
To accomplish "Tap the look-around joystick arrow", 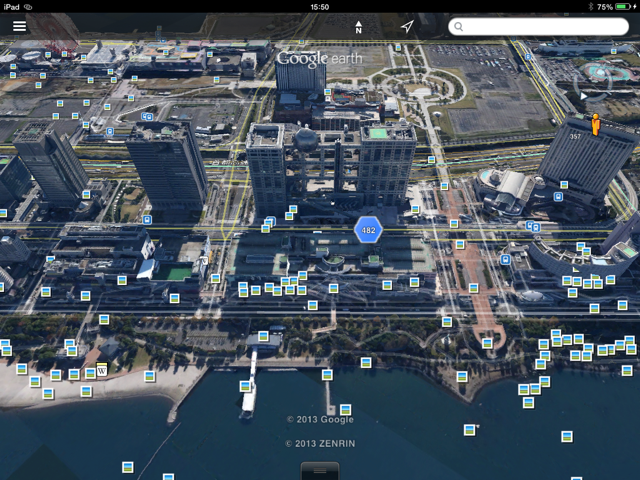I will pos(584,96).
